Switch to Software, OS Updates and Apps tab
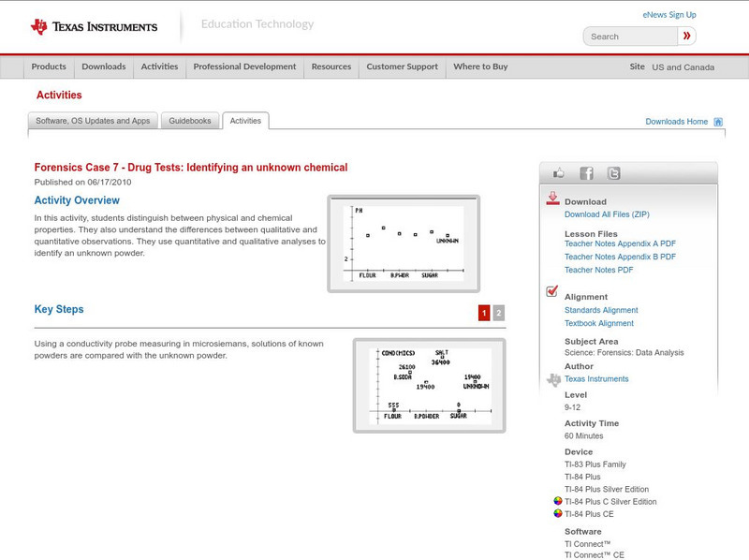 93,121
